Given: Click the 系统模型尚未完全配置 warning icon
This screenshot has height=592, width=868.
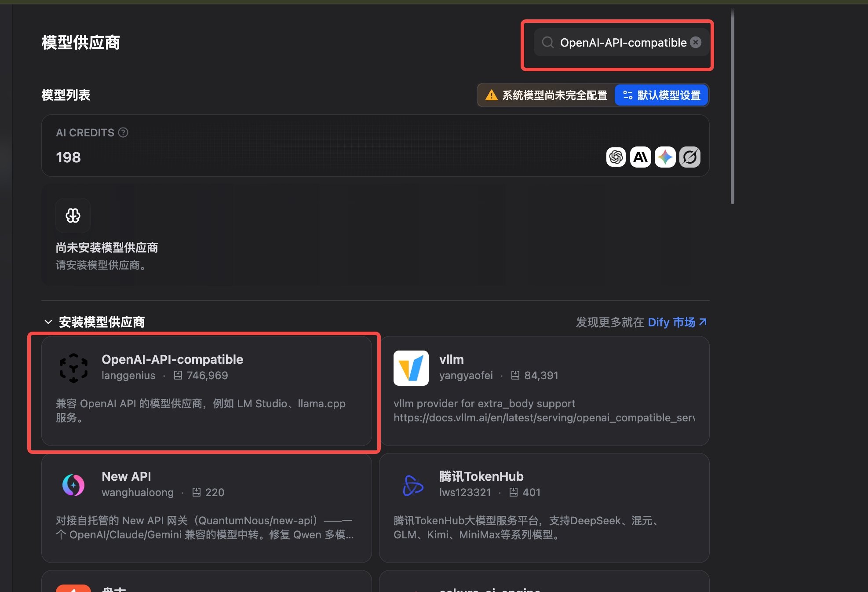Looking at the screenshot, I should point(491,95).
